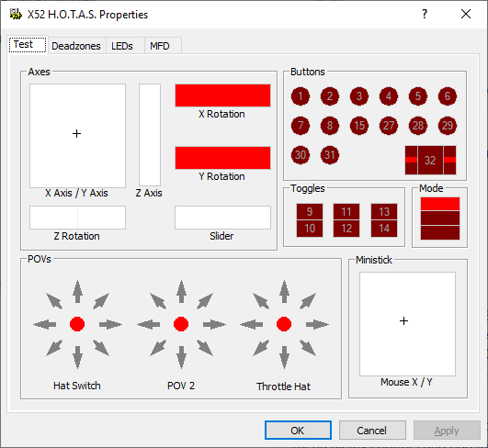
Task: Click the bottom Mode segment
Action: (440, 232)
